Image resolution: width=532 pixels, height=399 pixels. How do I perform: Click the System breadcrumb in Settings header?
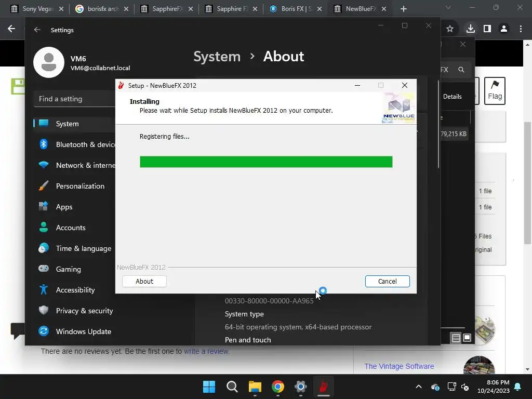point(217,56)
